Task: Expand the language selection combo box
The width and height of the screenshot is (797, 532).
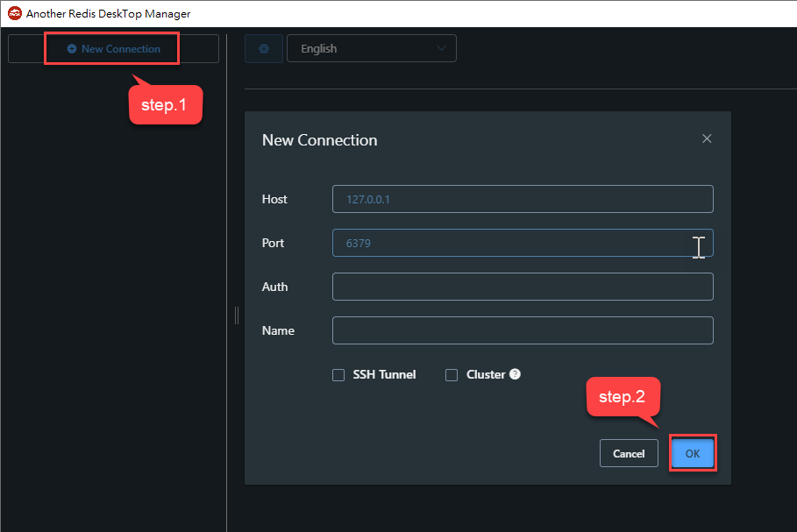Action: [371, 48]
